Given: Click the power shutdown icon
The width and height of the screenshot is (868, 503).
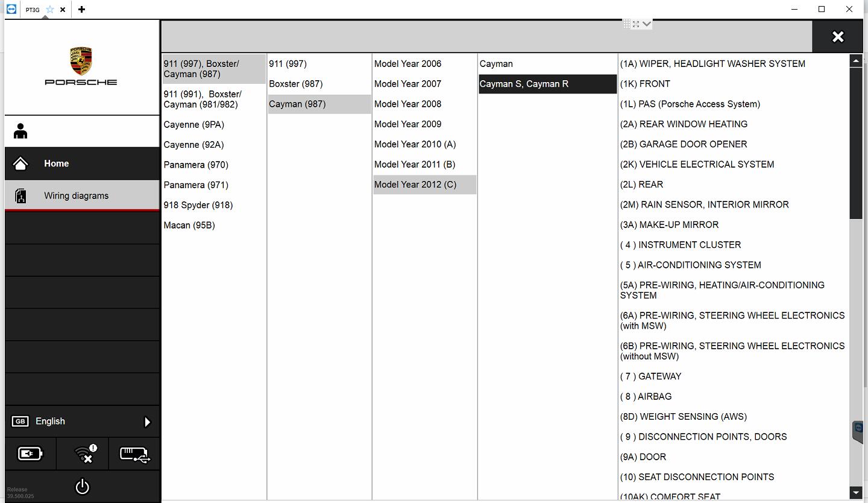Looking at the screenshot, I should 82,487.
